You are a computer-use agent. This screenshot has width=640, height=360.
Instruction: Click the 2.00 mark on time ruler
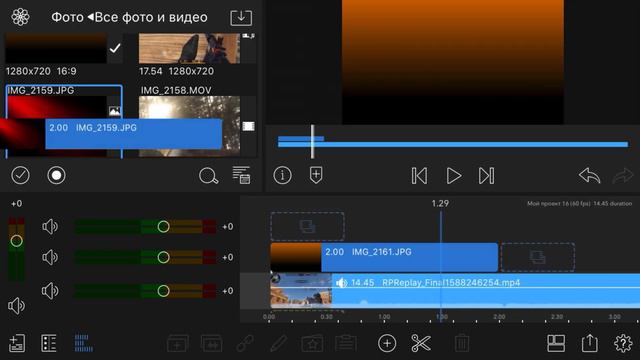pyautogui.click(x=499, y=317)
